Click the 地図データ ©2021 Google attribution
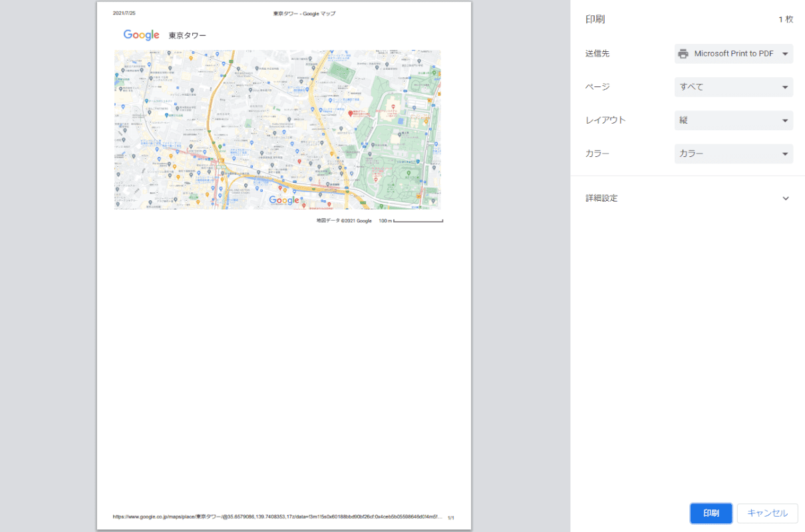The width and height of the screenshot is (805, 532). point(344,220)
